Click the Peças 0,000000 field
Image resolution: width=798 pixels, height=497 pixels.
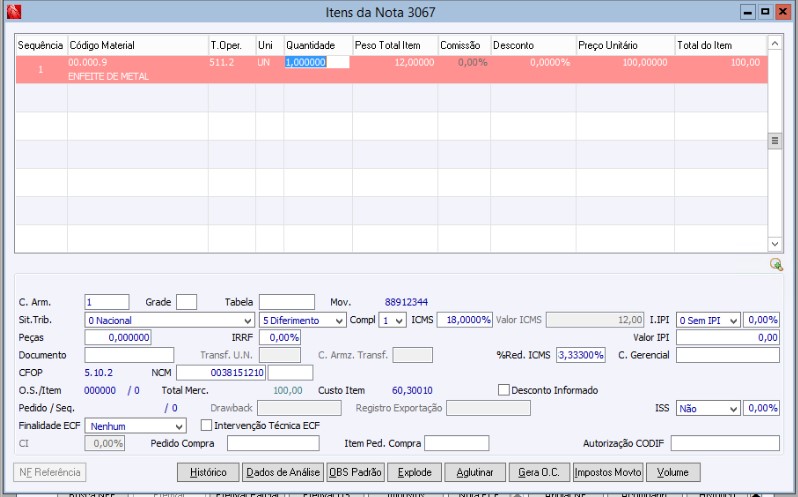(118, 338)
